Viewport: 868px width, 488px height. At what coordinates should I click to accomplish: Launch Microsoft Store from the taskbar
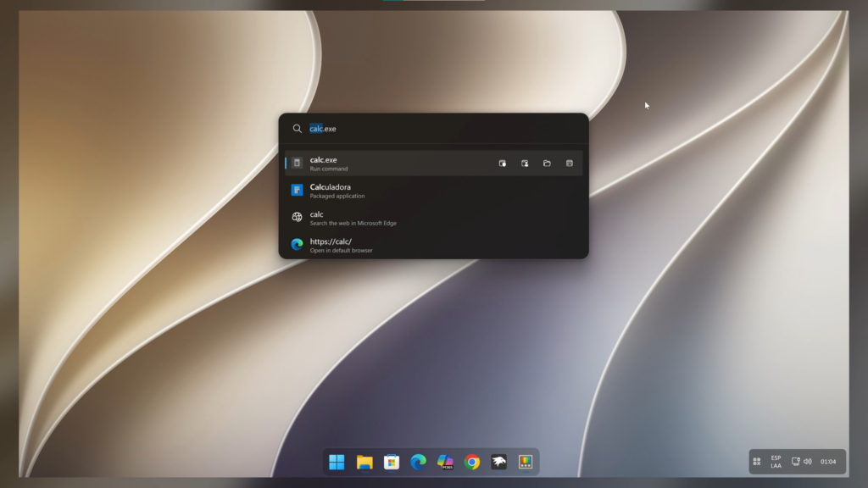point(392,462)
